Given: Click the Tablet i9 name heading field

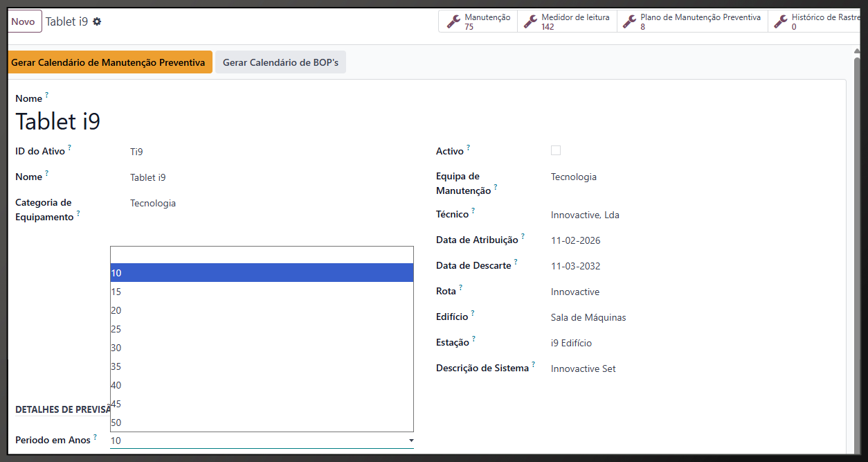Looking at the screenshot, I should (58, 121).
